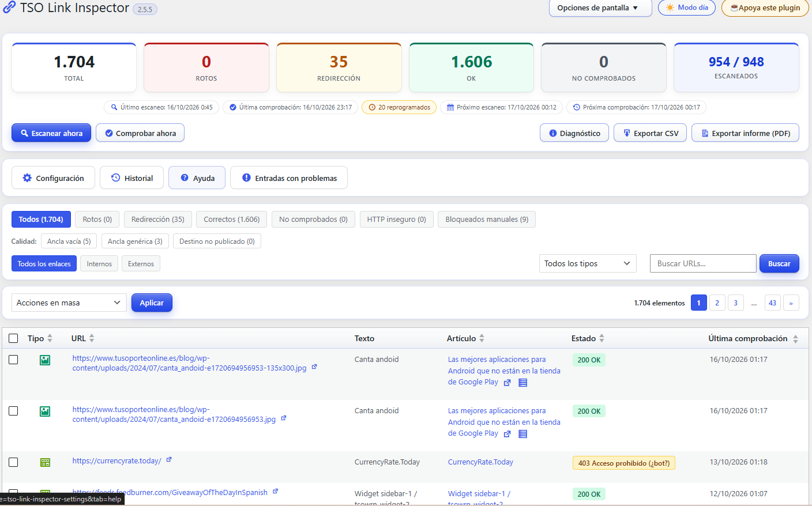
Task: Click Comprobar ahora button
Action: point(140,133)
